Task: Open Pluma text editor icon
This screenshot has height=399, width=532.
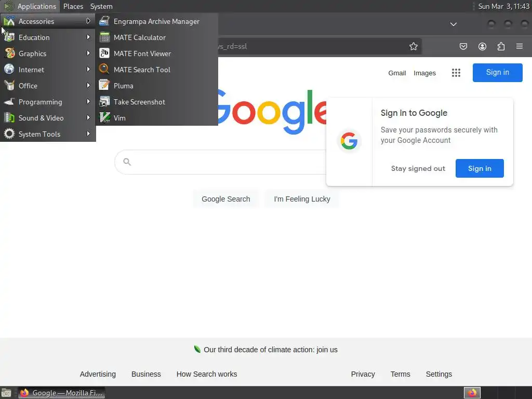Action: (104, 86)
